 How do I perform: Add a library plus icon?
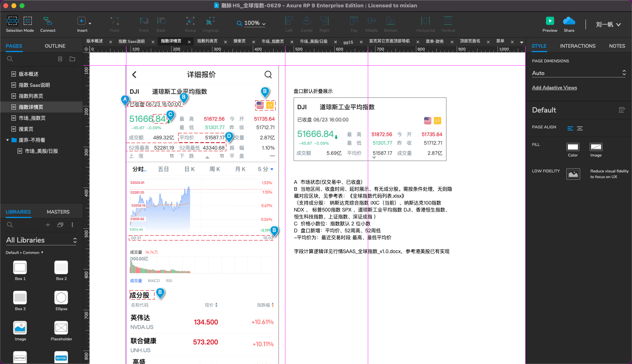(x=48, y=225)
